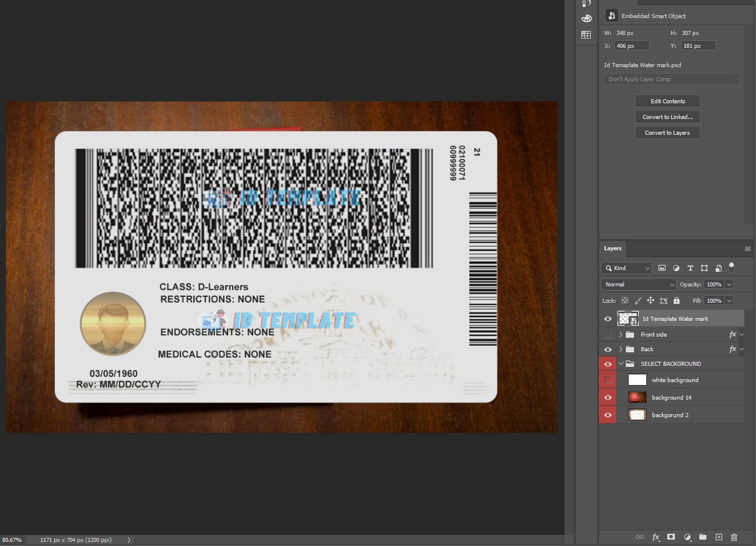Open the Kind filter dropdown
This screenshot has width=756, height=546.
pyautogui.click(x=626, y=268)
